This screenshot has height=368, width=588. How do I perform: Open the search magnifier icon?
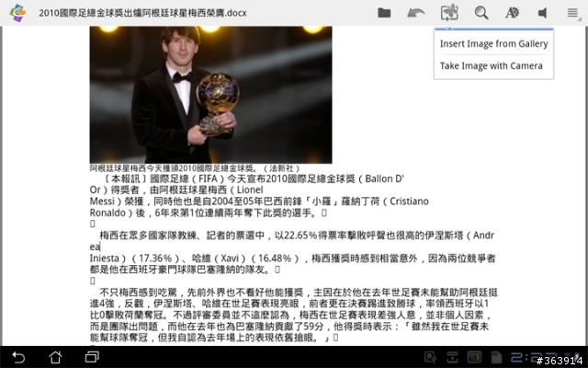481,13
